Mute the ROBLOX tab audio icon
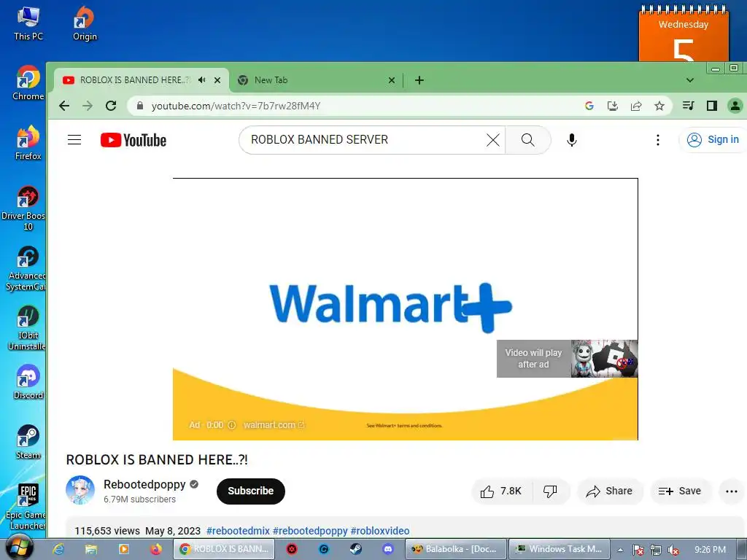 pos(202,80)
